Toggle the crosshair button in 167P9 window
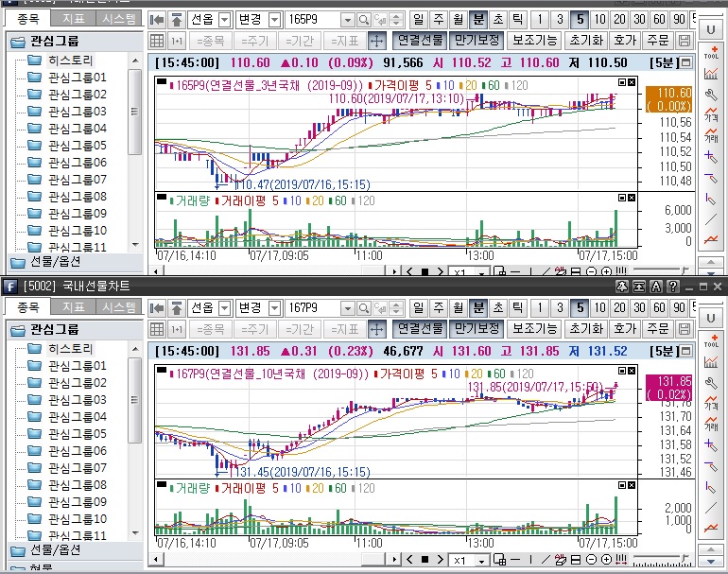The height and width of the screenshot is (574, 728). tap(377, 329)
